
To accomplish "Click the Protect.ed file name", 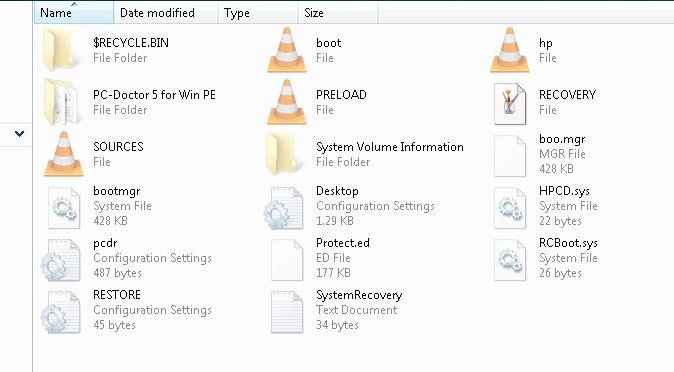I will click(343, 243).
